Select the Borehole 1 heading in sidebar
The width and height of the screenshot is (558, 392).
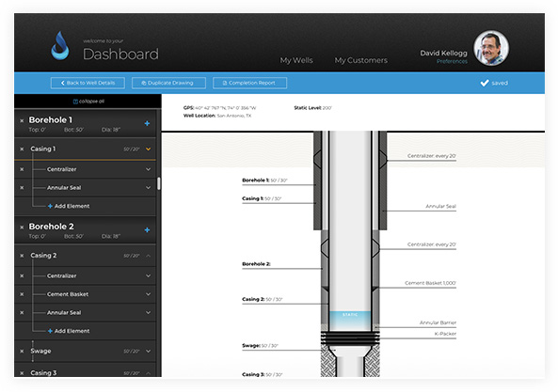(51, 119)
